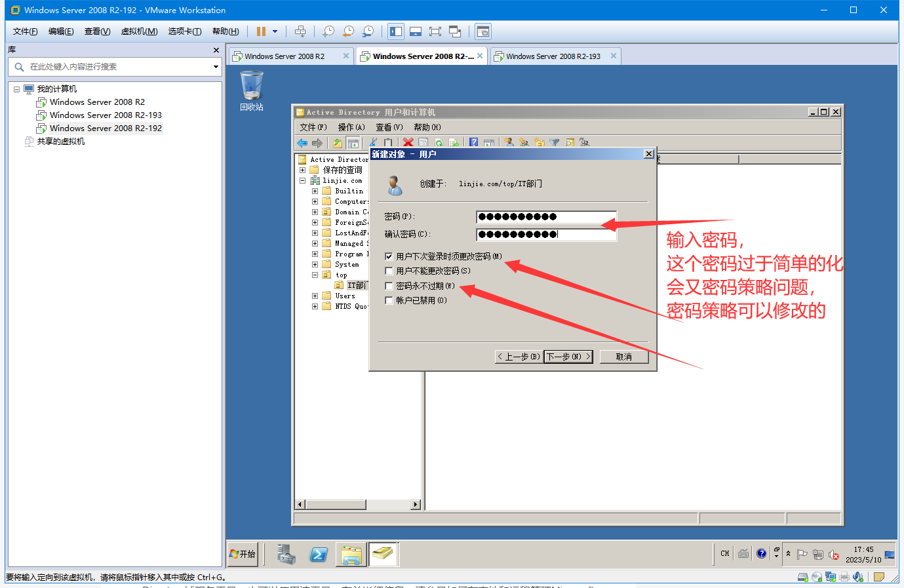
Task: Enable 'Password never expires' checkbox
Action: (389, 286)
